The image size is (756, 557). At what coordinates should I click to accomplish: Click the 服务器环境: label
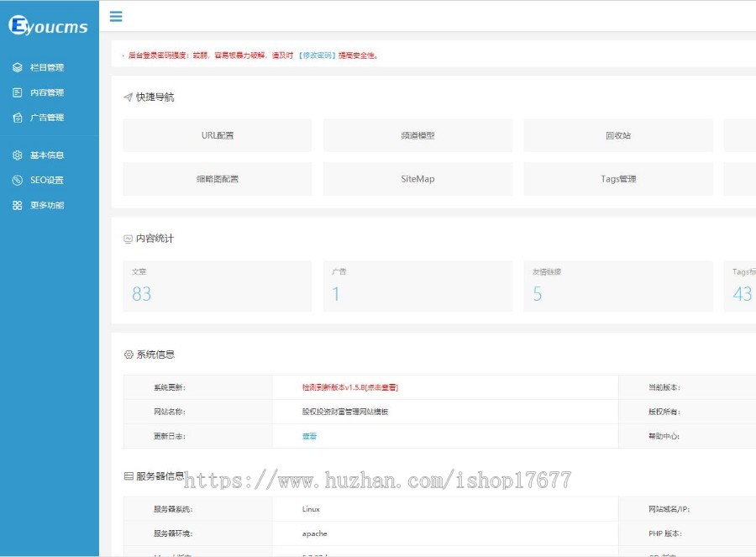[173, 533]
